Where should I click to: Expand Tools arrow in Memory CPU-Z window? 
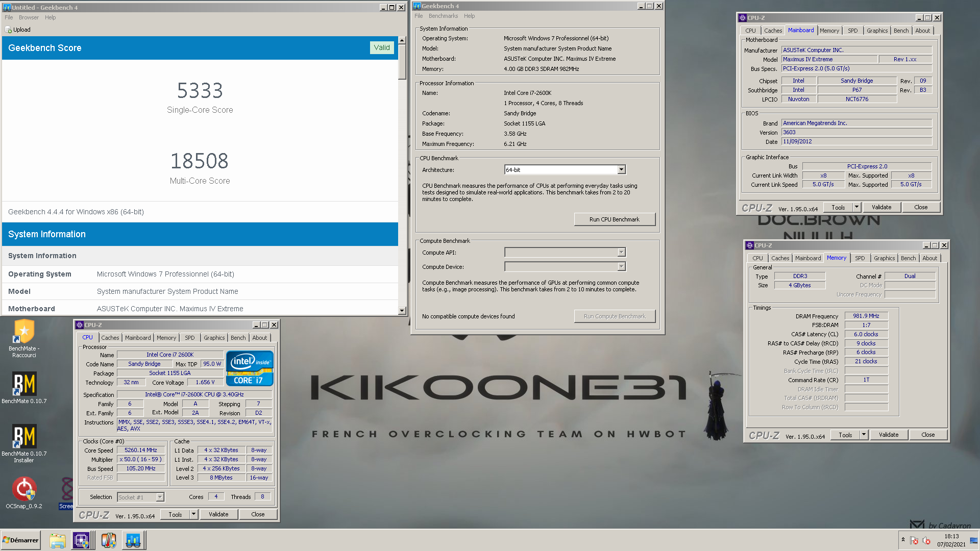(864, 435)
